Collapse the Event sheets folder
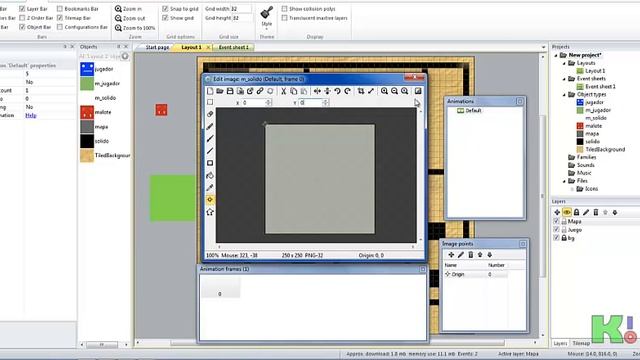The image size is (640, 360). (564, 79)
